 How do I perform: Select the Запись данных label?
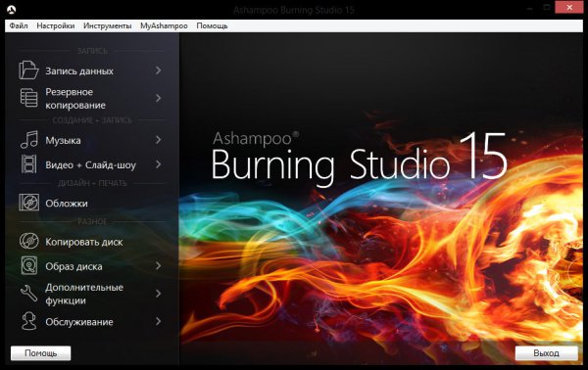tap(79, 70)
